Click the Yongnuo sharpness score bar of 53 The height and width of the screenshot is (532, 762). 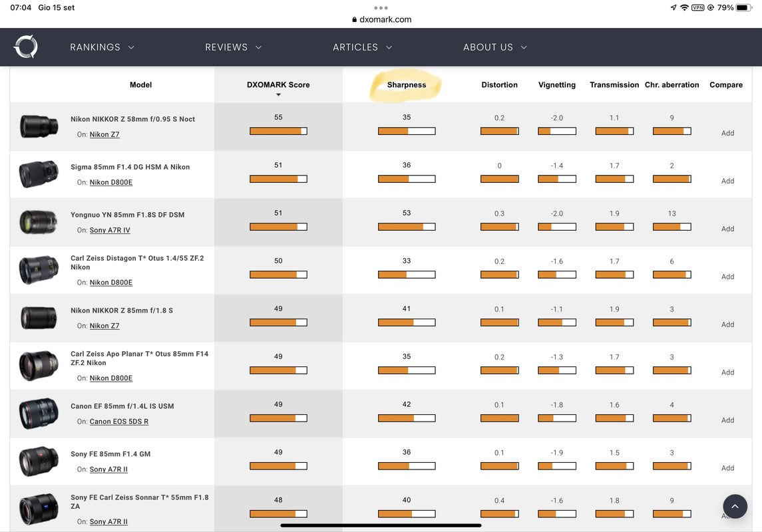click(x=407, y=227)
